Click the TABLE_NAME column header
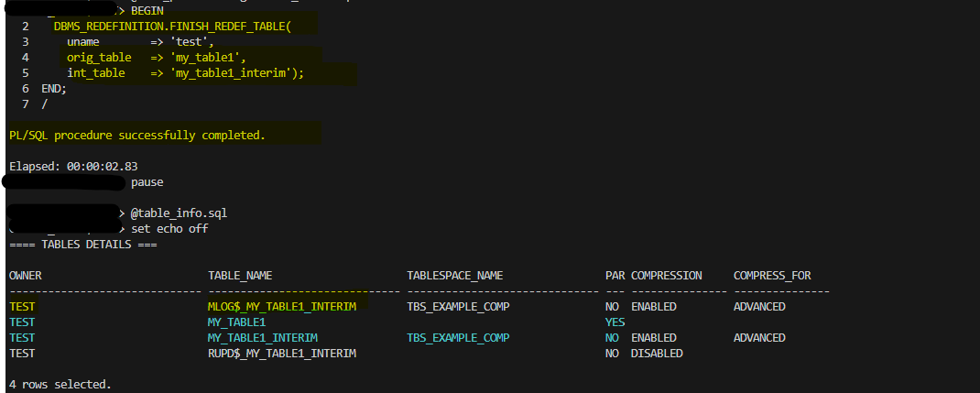The image size is (980, 393). (x=240, y=275)
